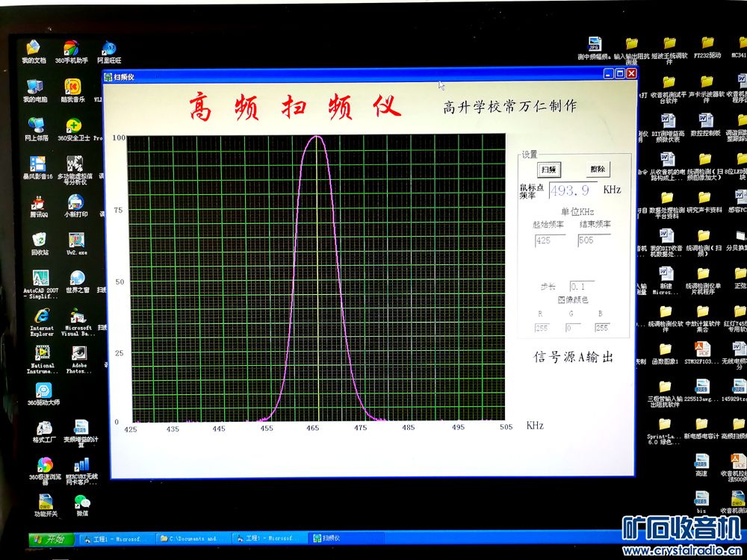
Task: Select the 功能开关 DWG file icon
Action: (46, 505)
